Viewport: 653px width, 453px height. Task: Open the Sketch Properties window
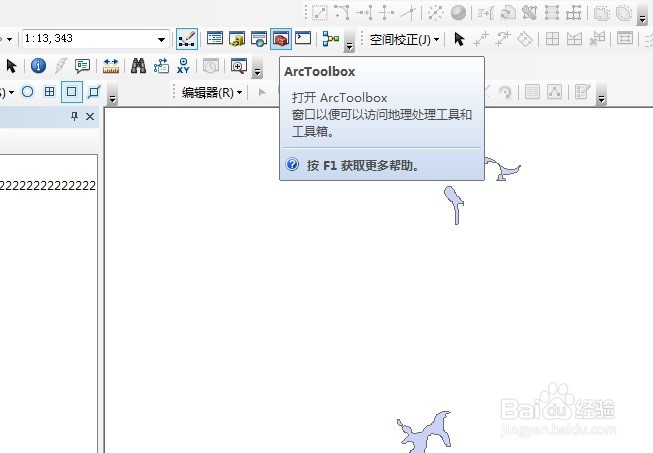[x=554, y=92]
